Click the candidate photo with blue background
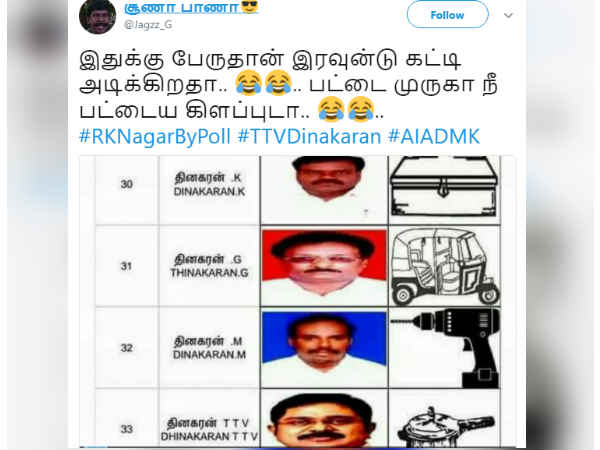Screen dimensions: 600x450 [324, 348]
